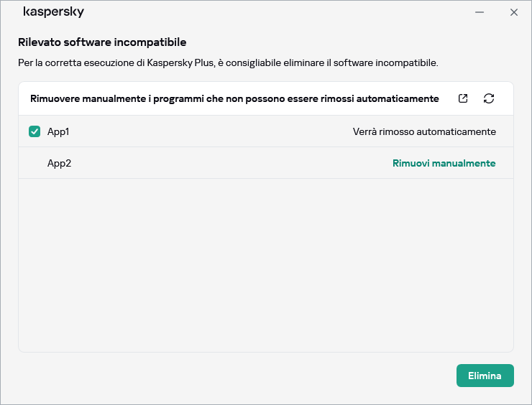Click the 'Rimuovere manualmente i programmi' header text
Viewport: 532px width, 405px height.
point(234,98)
